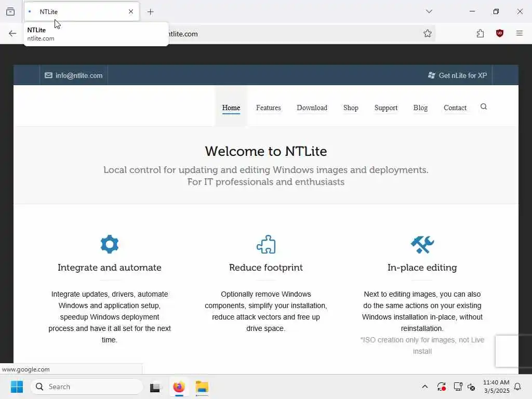This screenshot has width=532, height=399.
Task: Open the Contact page
Action: (455, 108)
